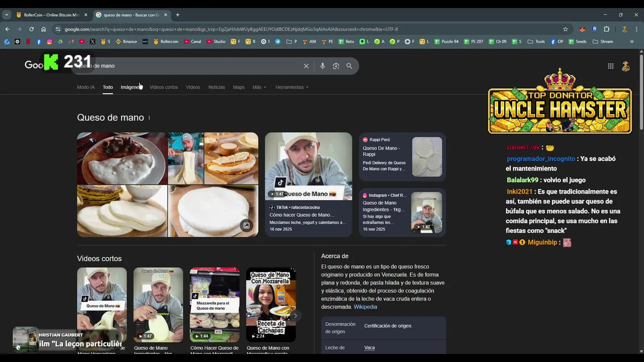Start voice search with the microphone icon
Screen dimensions: 644x362
pos(323,66)
